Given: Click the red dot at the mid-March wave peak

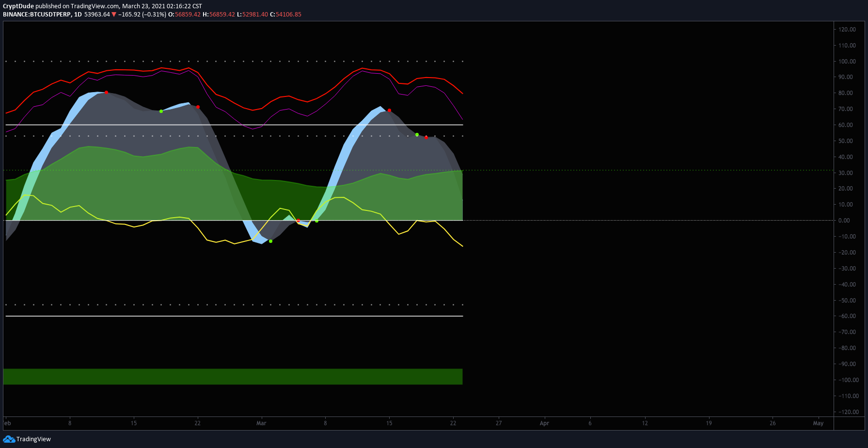Looking at the screenshot, I should pos(390,111).
